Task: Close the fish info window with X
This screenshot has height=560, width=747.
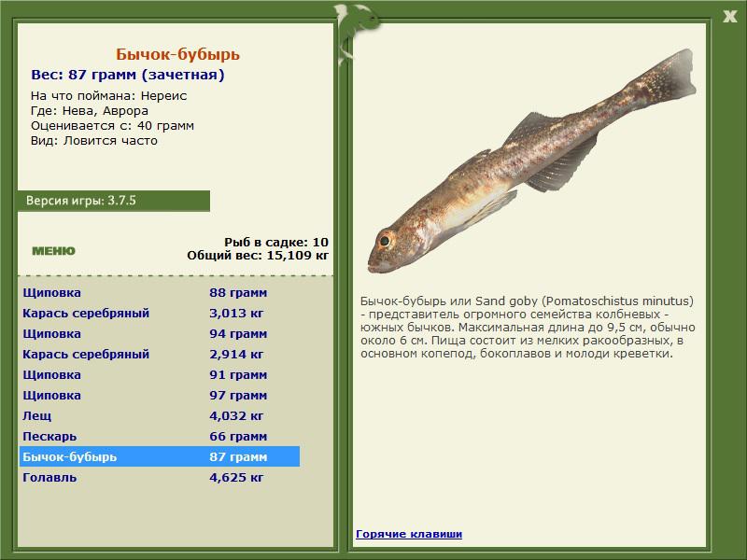Action: (729, 14)
